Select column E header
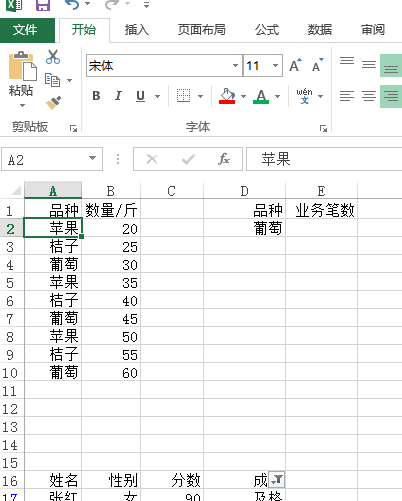The image size is (402, 501). pyautogui.click(x=321, y=191)
